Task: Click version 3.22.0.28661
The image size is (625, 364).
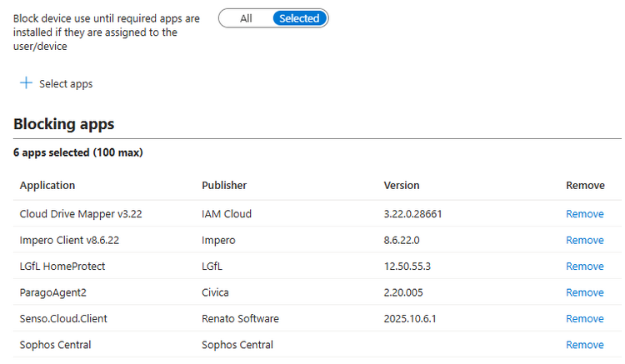Action: tap(413, 214)
